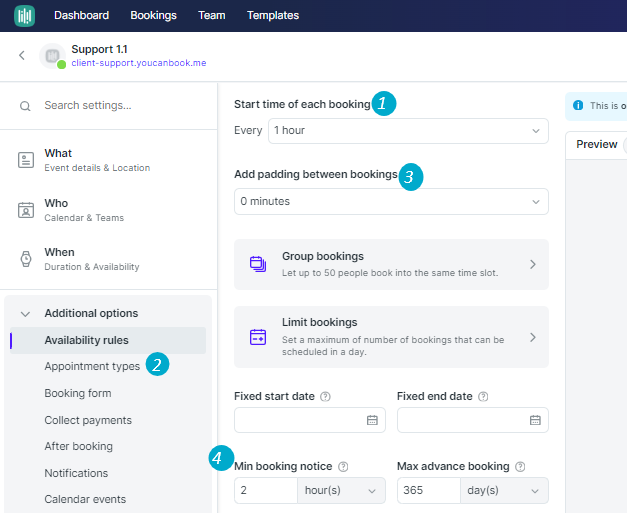The image size is (627, 513).
Task: Open Max advance booking day(s) unit dropdown
Action: 504,491
